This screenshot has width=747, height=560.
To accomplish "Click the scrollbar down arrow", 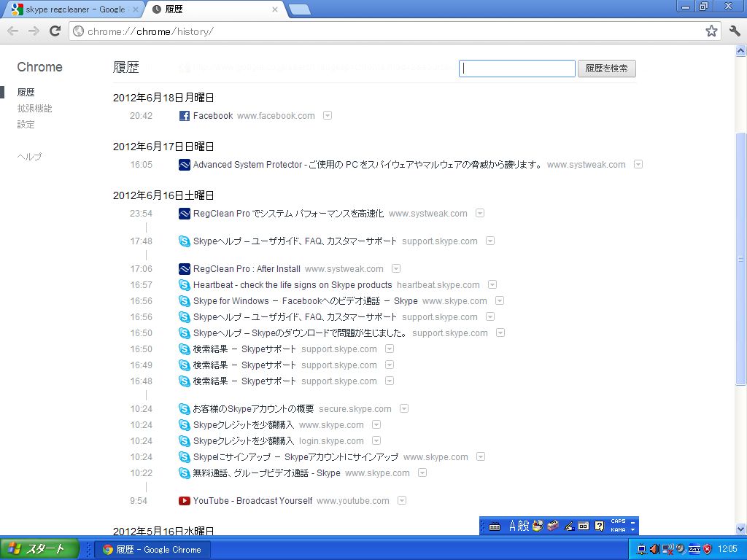I will 741,529.
